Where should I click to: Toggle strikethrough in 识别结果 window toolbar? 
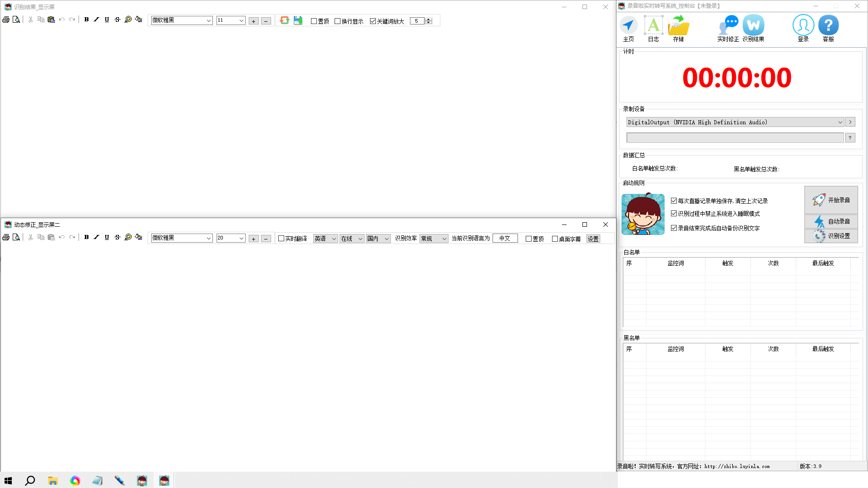coord(117,20)
